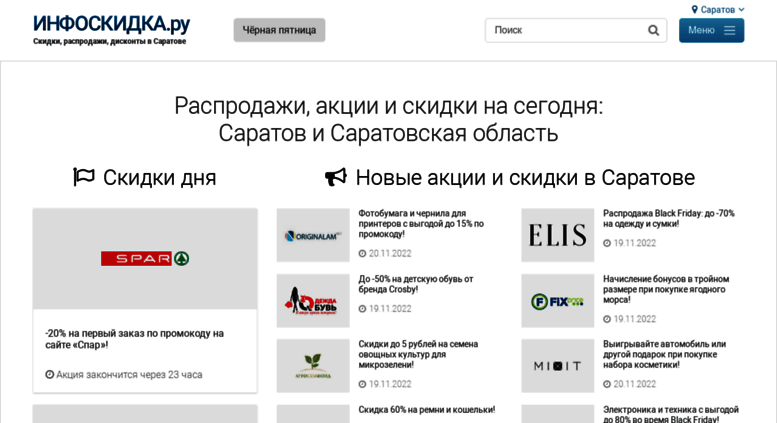This screenshot has width=777, height=423.
Task: Click the Fix Price logo thumbnail
Action: coord(557,301)
